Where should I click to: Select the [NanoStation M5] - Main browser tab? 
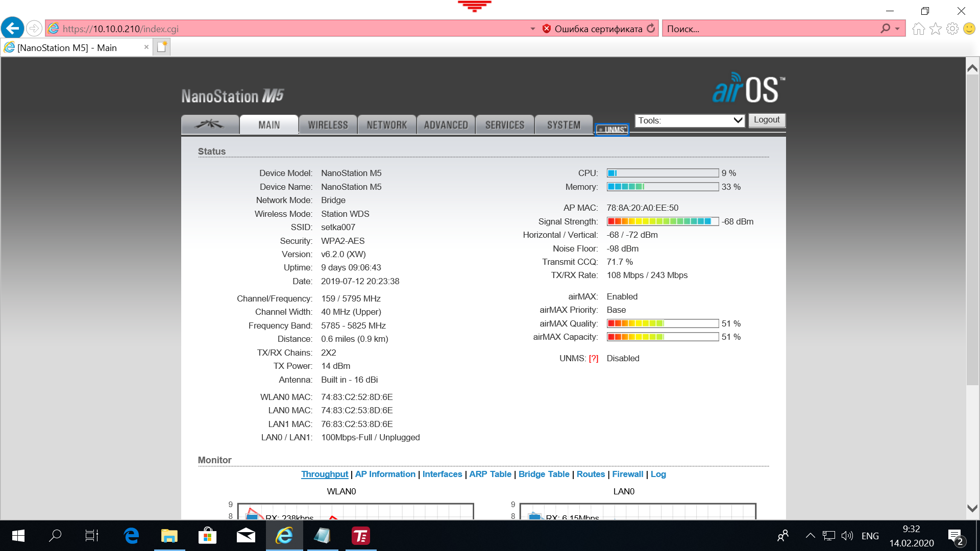pos(77,47)
